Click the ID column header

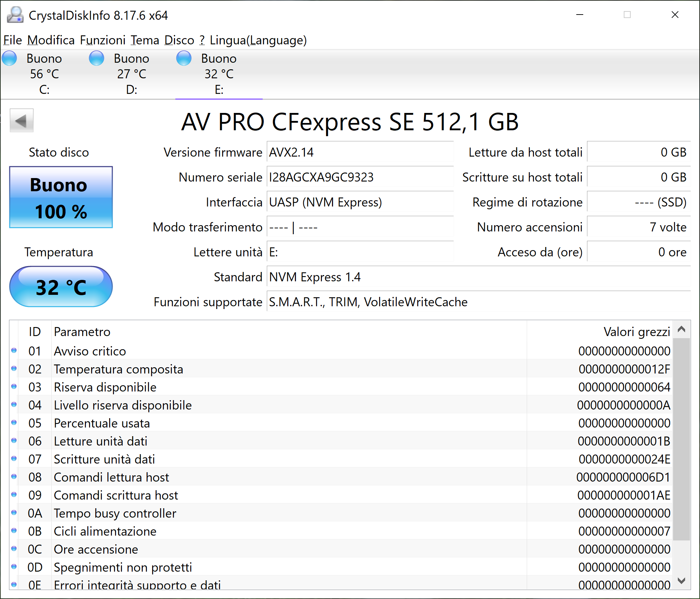(x=35, y=332)
